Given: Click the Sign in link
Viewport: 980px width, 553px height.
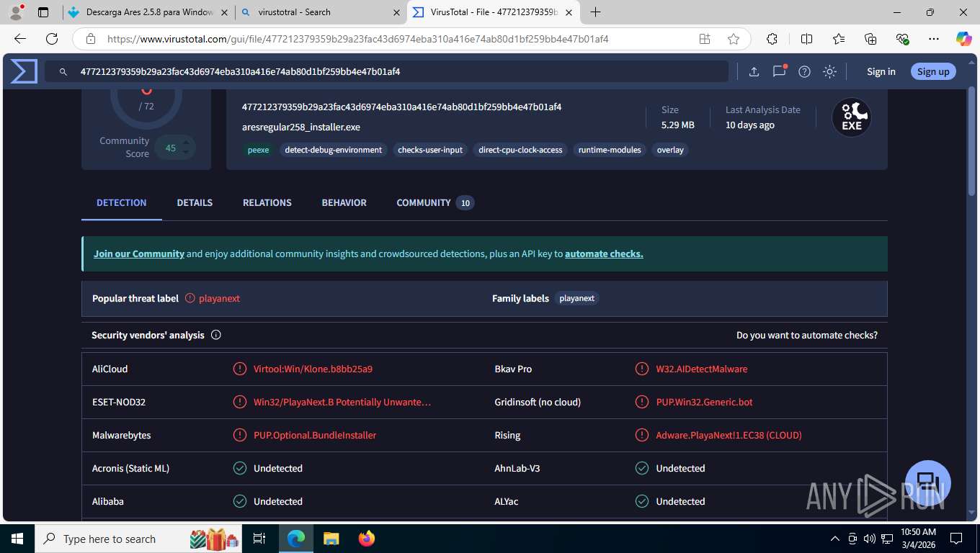Looking at the screenshot, I should pyautogui.click(x=881, y=71).
